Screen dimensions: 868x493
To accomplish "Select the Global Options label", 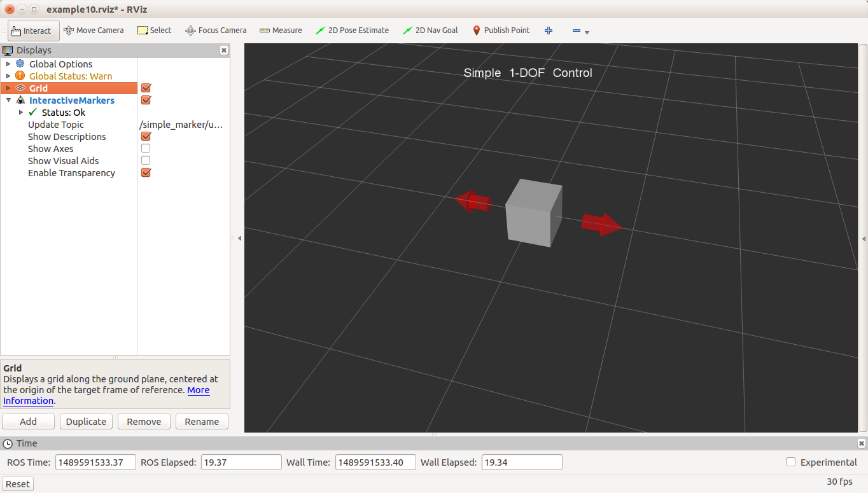I will [x=61, y=64].
